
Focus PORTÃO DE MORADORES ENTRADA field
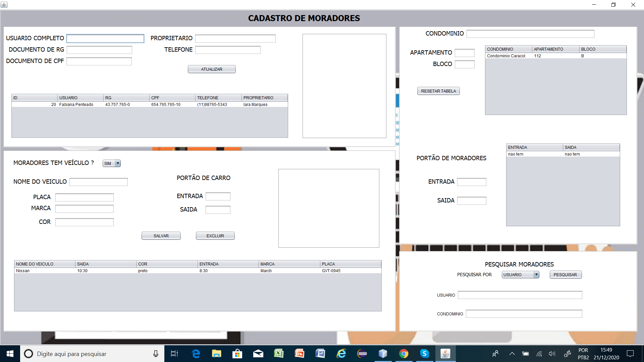(x=472, y=182)
